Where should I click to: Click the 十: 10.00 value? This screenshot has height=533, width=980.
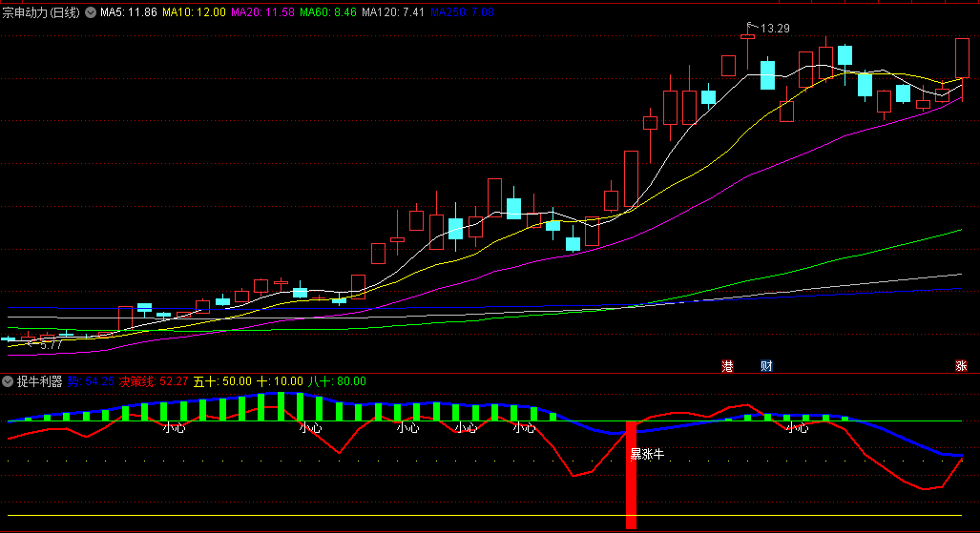(x=280, y=381)
